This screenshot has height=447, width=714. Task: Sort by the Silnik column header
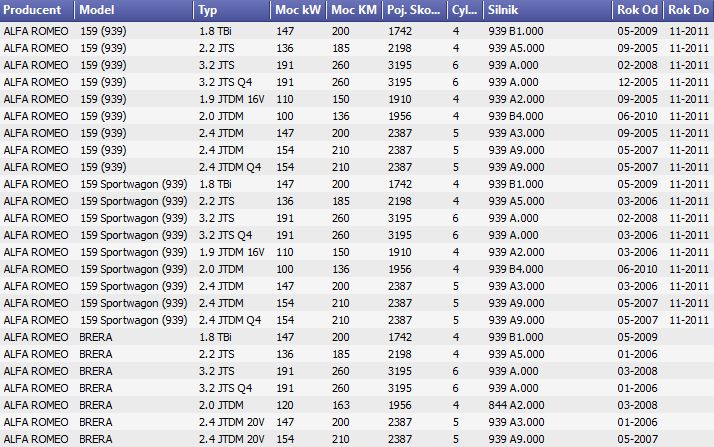tap(548, 10)
